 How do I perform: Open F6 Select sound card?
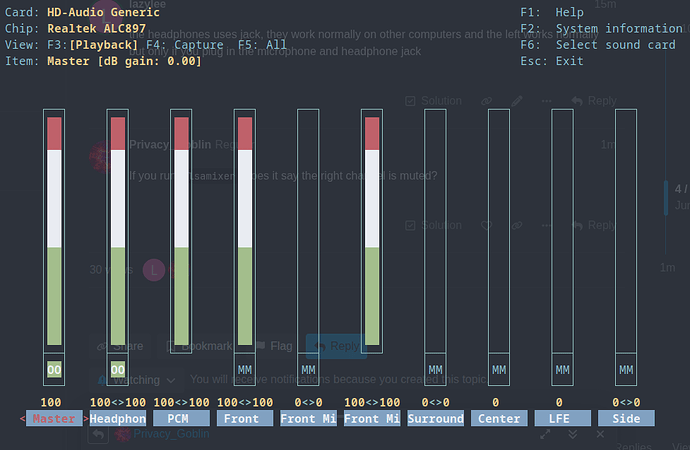[598, 45]
